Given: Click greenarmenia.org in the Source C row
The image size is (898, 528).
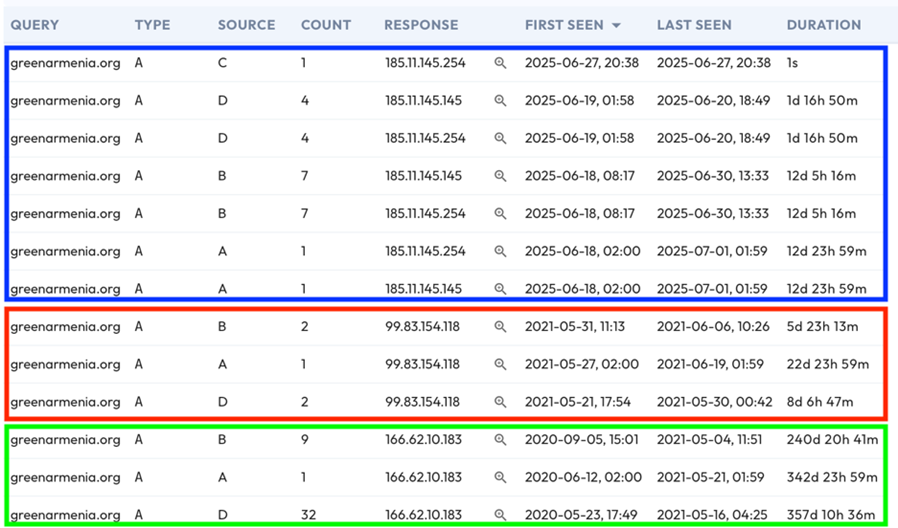Looking at the screenshot, I should click(x=65, y=63).
